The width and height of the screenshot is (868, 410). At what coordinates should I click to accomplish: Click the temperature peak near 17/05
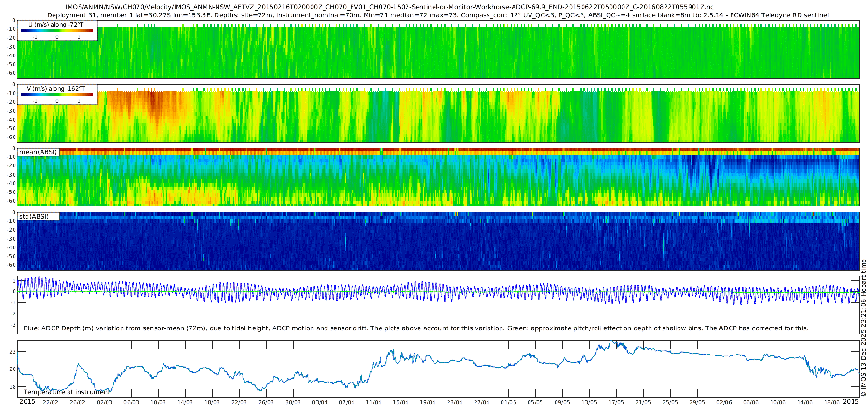point(611,342)
